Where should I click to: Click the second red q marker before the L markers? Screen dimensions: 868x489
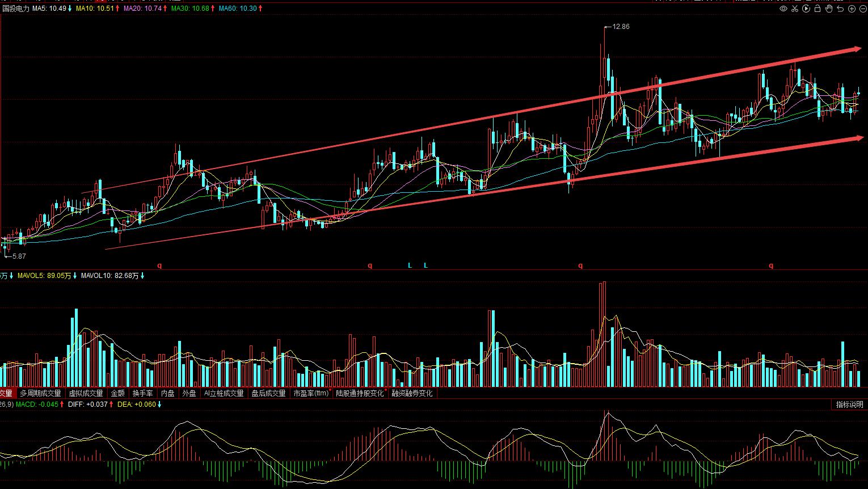tap(370, 265)
